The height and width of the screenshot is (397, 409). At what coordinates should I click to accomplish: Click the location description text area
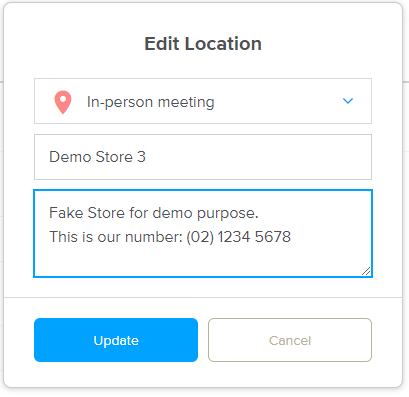pos(203,233)
